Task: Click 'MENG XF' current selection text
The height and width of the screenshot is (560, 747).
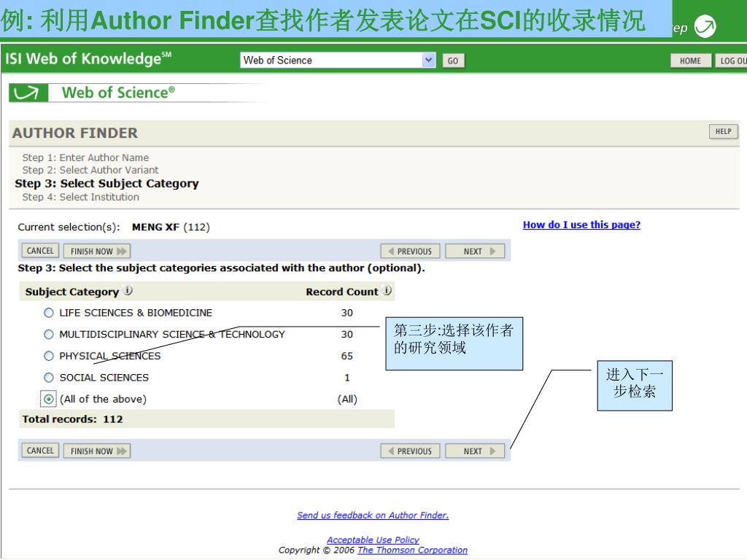Action: click(x=155, y=227)
